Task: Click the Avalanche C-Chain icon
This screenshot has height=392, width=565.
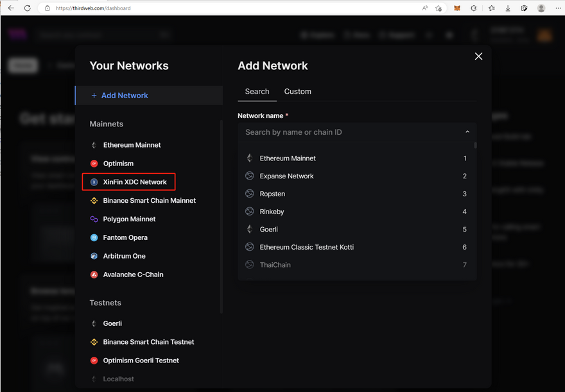Action: point(94,275)
